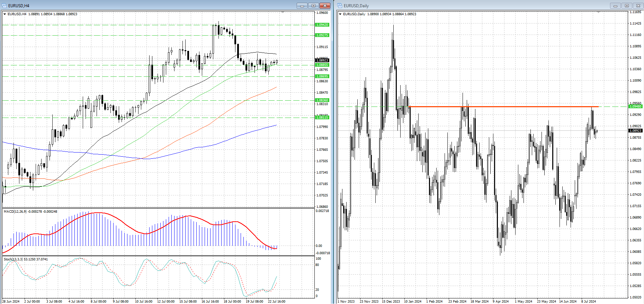Minimize the EURUSD,H4 chart window
644x304 pixels.
click(302, 6)
